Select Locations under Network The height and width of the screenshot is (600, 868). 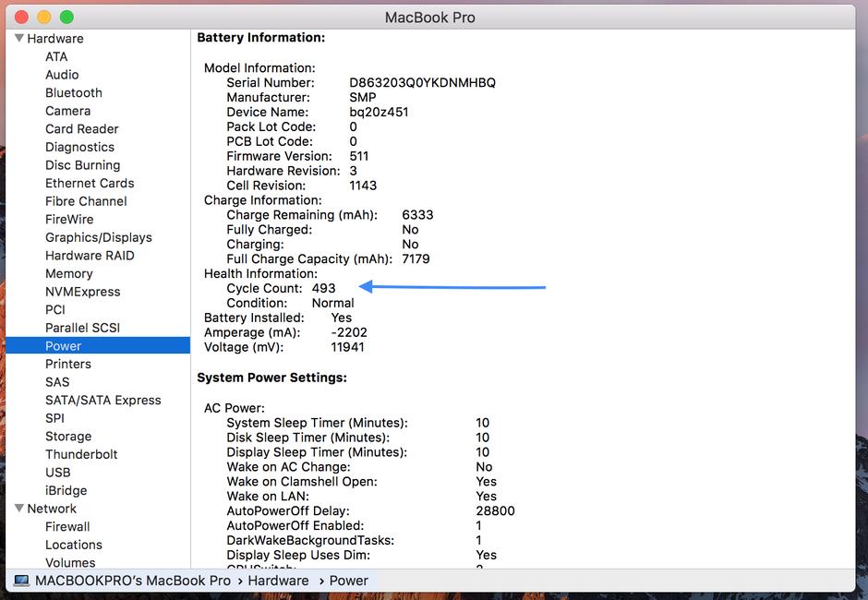(x=74, y=545)
